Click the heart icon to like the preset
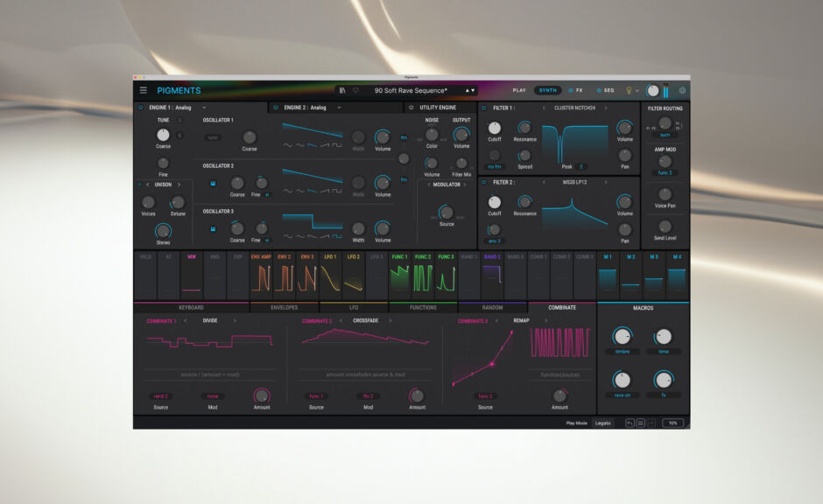The image size is (823, 504). (355, 90)
